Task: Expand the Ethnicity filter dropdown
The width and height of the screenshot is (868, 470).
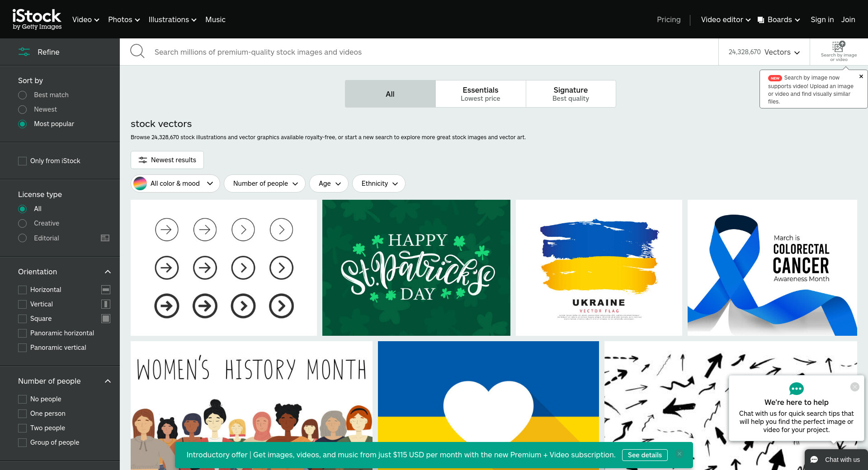Action: 379,183
